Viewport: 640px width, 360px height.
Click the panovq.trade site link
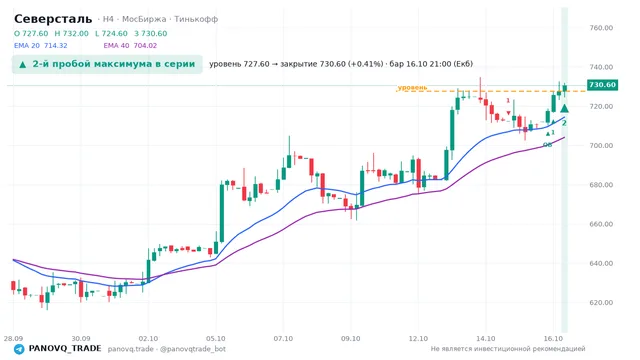[x=131, y=349]
